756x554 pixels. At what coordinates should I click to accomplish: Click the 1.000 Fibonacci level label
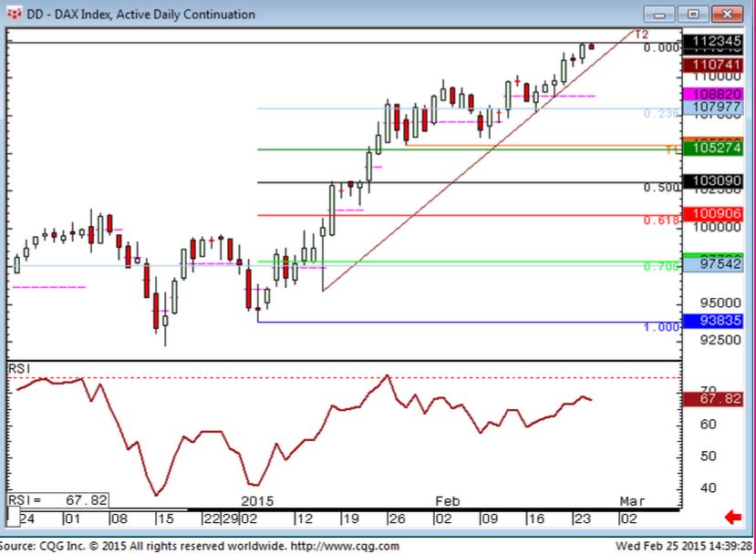coord(661,326)
